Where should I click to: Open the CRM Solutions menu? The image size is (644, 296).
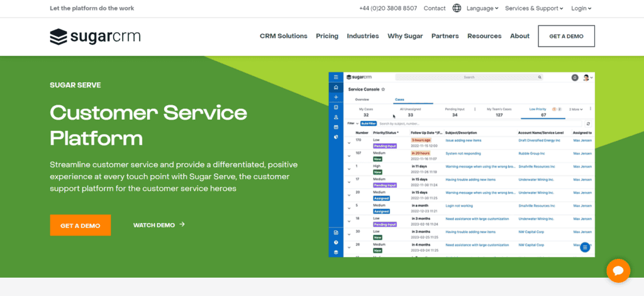coord(284,36)
